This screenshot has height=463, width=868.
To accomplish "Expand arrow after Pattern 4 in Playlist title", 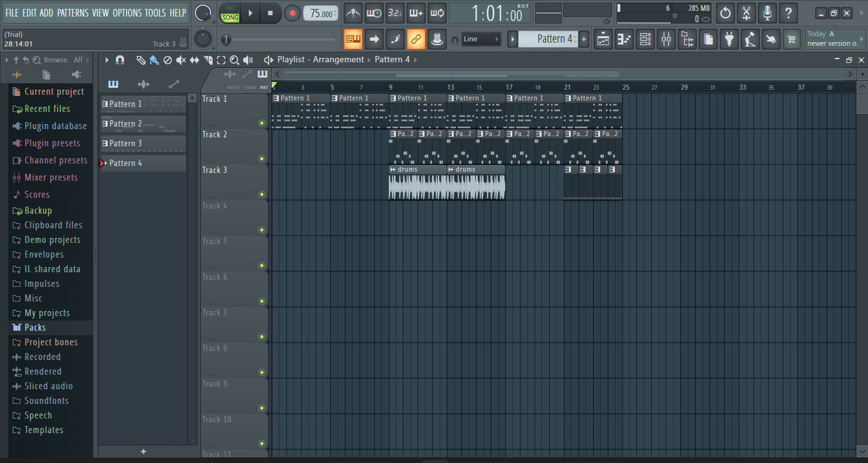I will pyautogui.click(x=416, y=60).
